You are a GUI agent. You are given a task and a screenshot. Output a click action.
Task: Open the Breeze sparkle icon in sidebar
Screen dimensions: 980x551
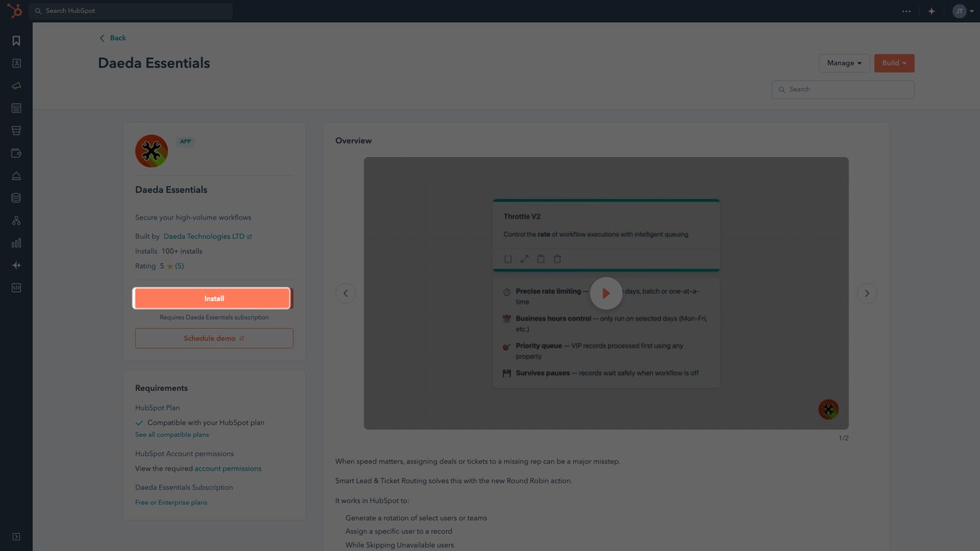pos(17,265)
